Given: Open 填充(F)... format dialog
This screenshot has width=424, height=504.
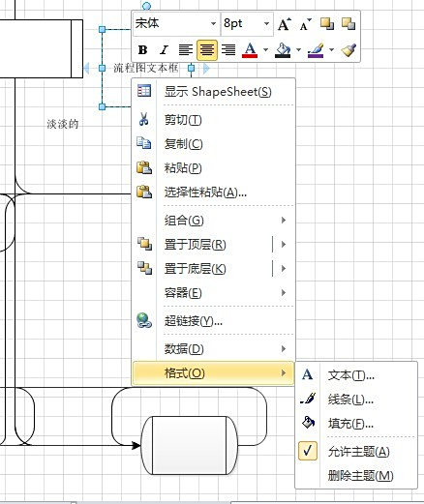Looking at the screenshot, I should click(356, 424).
